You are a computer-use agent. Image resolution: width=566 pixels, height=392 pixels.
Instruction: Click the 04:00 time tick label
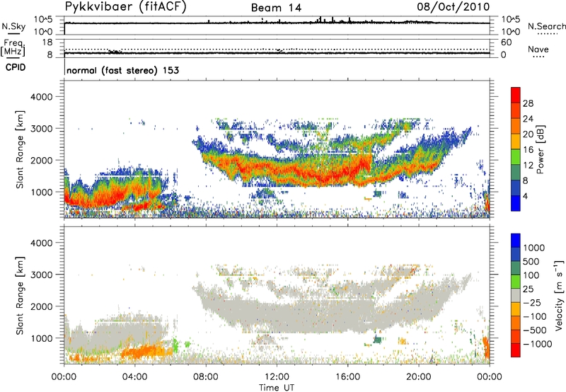pyautogui.click(x=134, y=377)
